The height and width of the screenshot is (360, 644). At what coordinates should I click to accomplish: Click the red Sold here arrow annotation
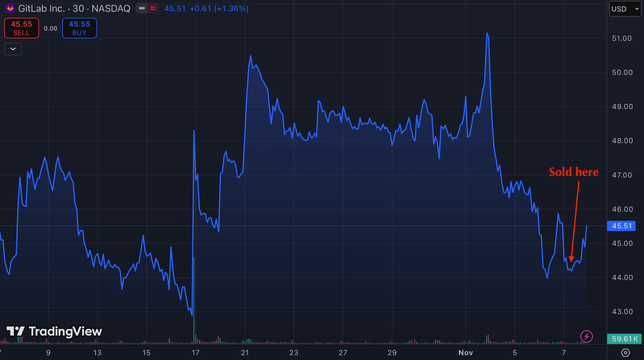[575, 220]
